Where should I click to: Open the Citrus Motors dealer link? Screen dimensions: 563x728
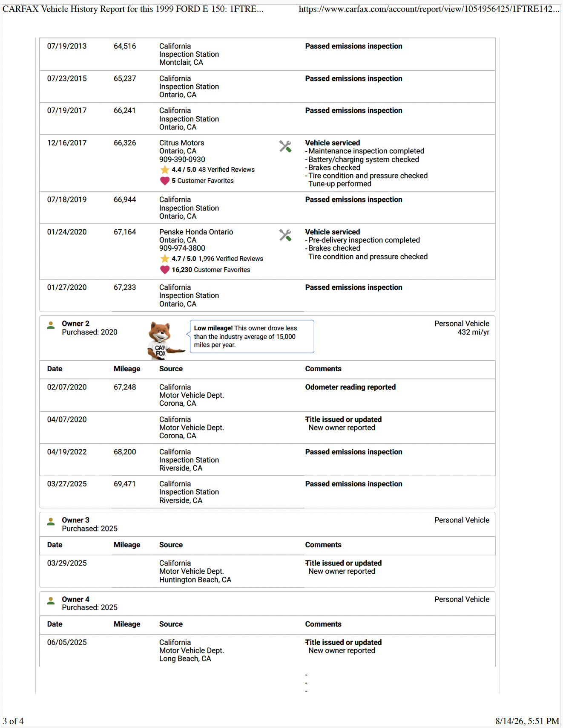(x=182, y=143)
